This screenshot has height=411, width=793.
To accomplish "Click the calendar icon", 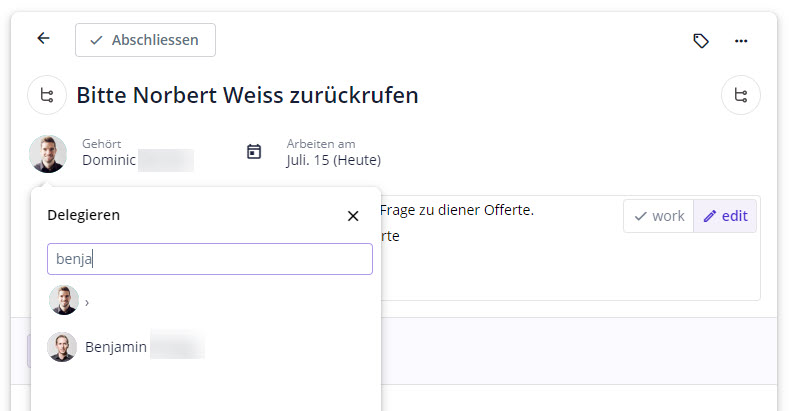I will tap(254, 152).
